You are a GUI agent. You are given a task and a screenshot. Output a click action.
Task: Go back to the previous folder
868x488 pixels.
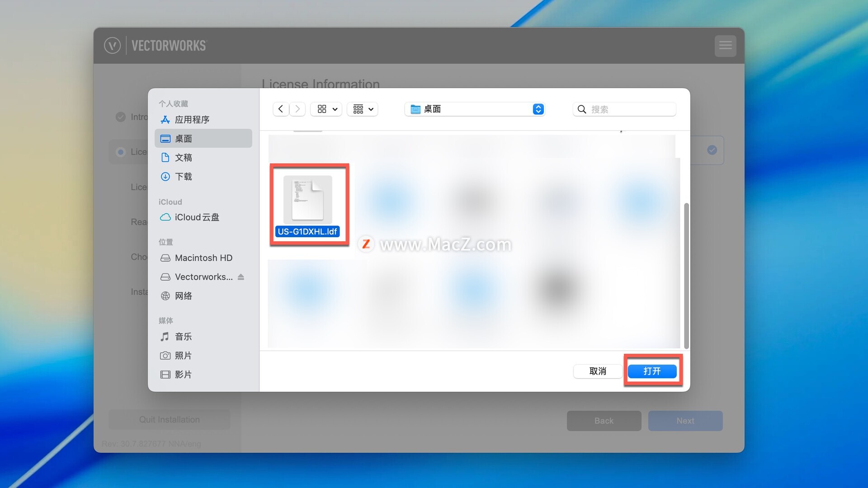(281, 109)
